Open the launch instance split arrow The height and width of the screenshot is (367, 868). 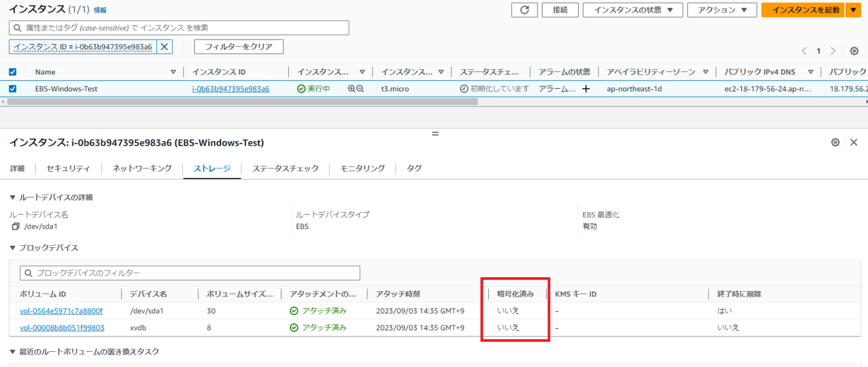click(853, 10)
